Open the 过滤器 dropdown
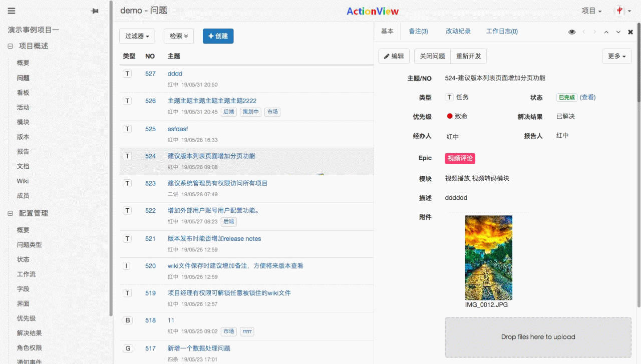The height and width of the screenshot is (364, 641). (137, 36)
